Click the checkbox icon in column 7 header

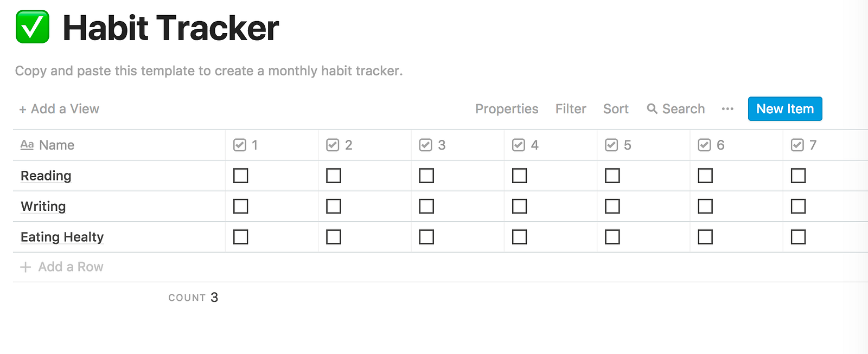tap(797, 145)
